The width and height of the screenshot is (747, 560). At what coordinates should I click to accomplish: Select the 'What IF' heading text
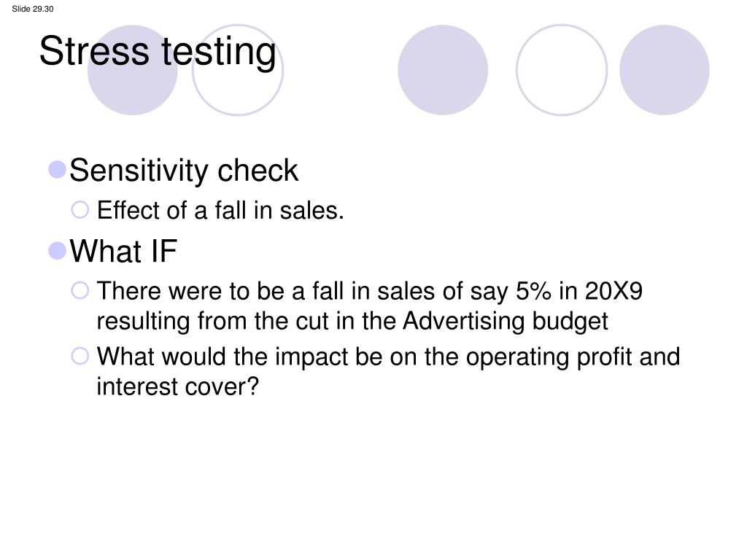[x=123, y=251]
